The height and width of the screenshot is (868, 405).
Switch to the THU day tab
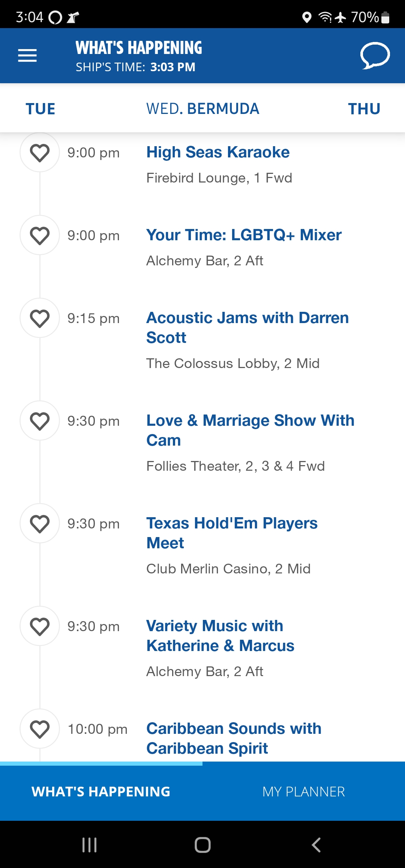coord(364,109)
